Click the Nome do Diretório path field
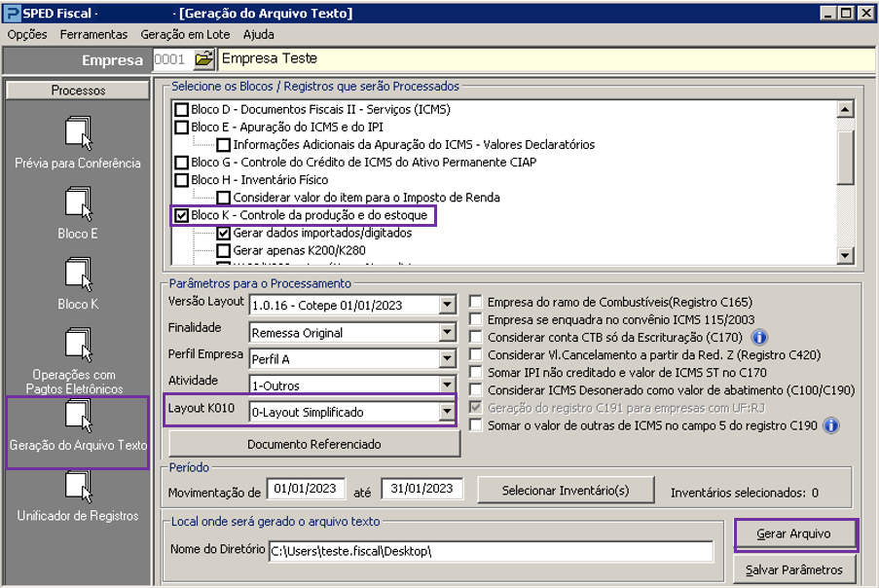This screenshot has height=588, width=879. click(x=491, y=551)
